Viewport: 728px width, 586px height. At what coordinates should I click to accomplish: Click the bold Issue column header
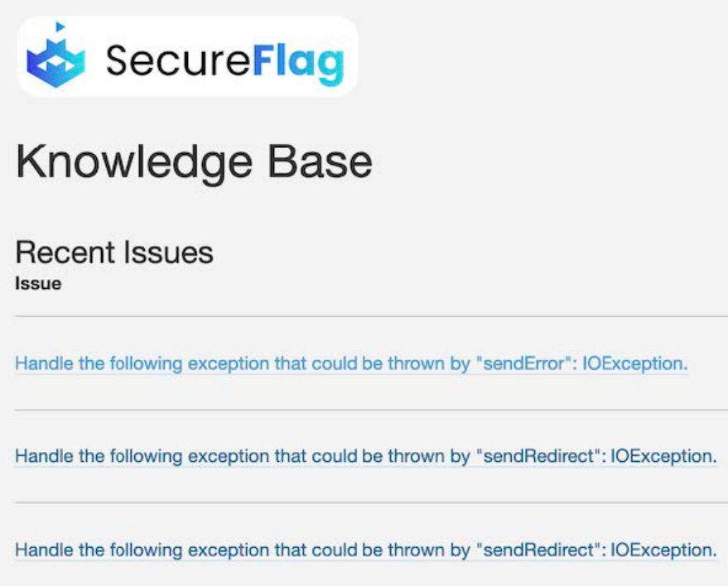coord(38,284)
